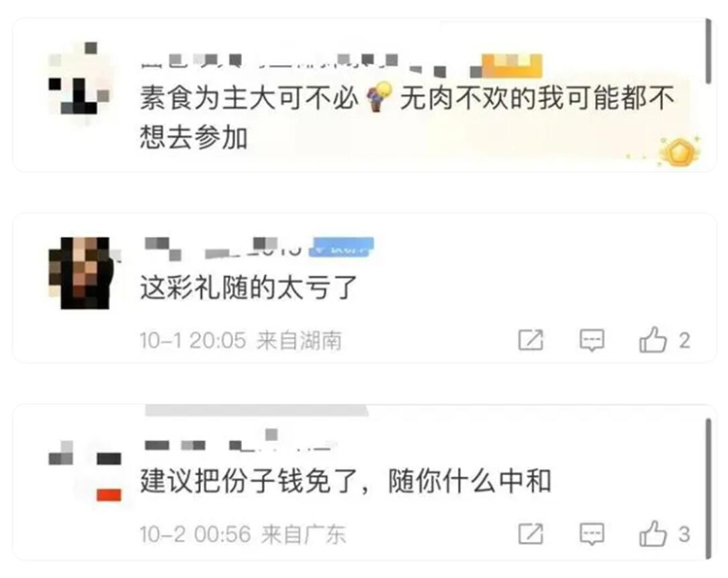Reply to the 这彩礼随的太亏了 comment
The height and width of the screenshot is (578, 728).
[x=592, y=340]
